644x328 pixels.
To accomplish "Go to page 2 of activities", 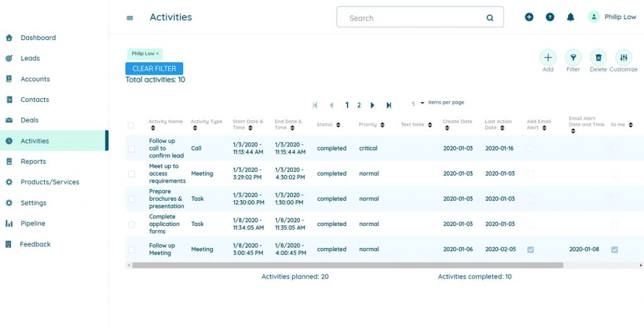I will pos(359,105).
